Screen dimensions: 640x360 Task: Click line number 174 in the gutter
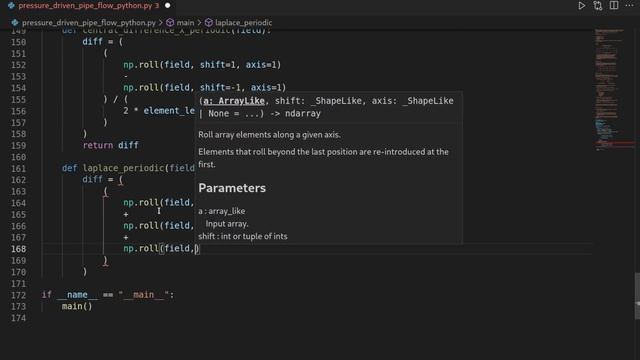click(19, 318)
